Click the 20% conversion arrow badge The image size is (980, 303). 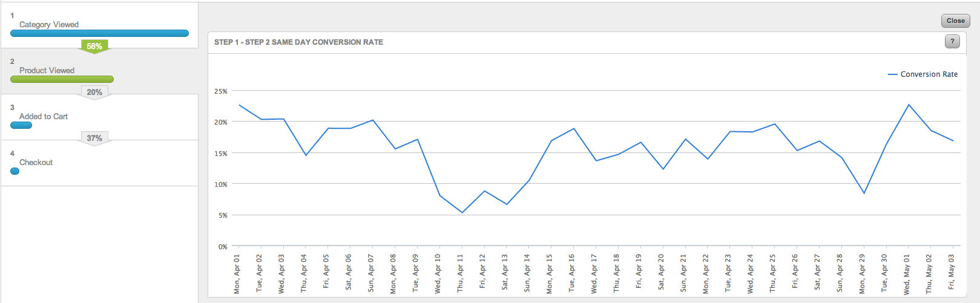tap(94, 93)
